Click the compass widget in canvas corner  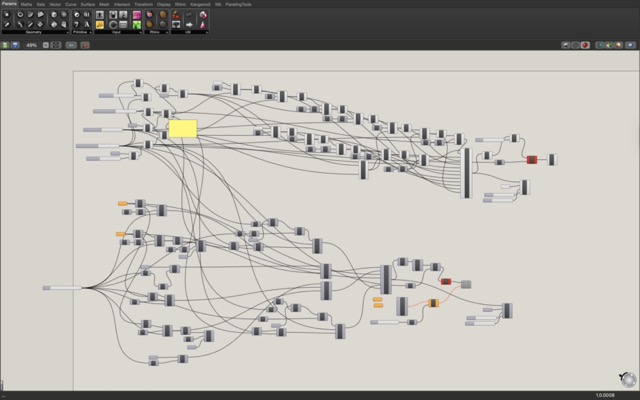pos(627,379)
